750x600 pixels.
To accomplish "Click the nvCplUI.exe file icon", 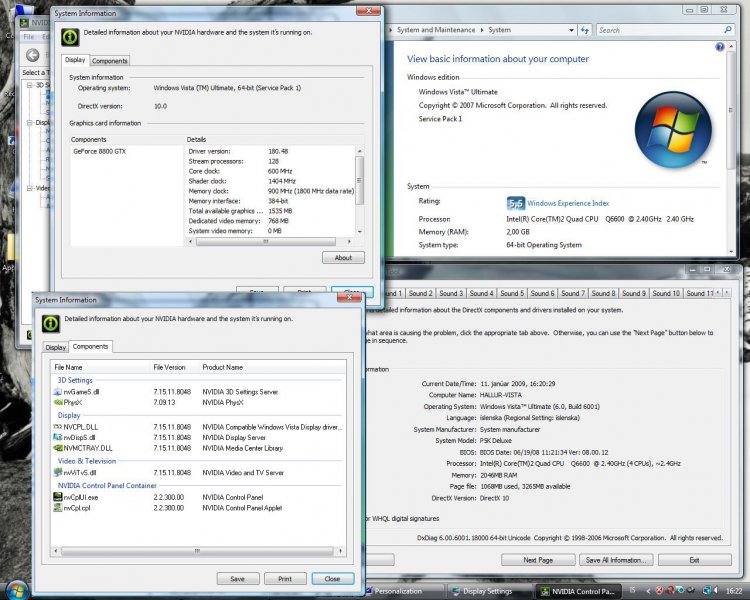I will tap(58, 497).
